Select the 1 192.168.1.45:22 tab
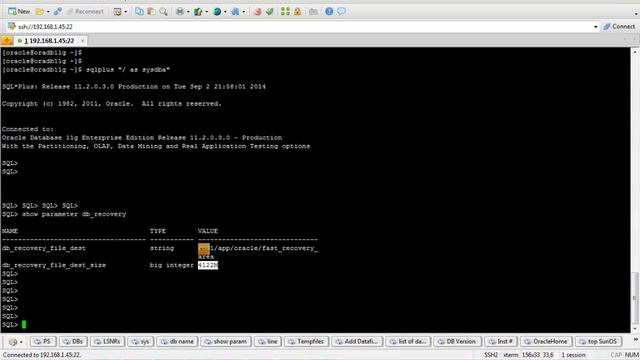 (x=49, y=41)
